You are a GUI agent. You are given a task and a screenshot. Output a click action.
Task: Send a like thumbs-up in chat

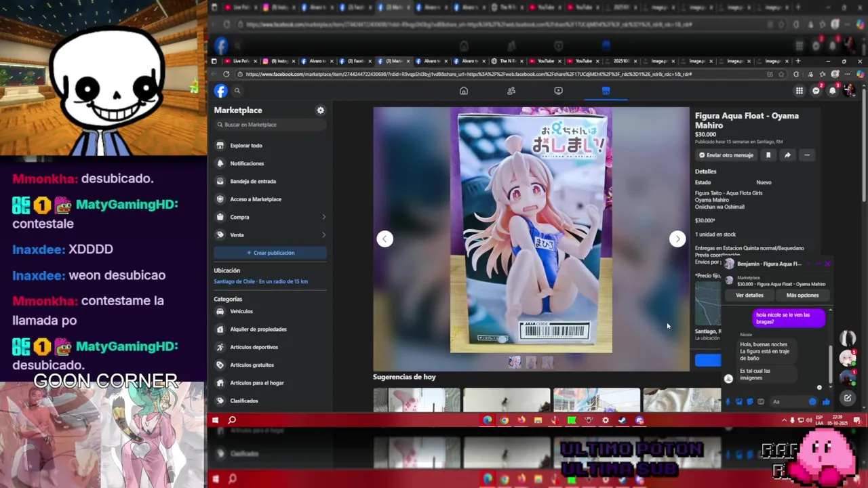[x=826, y=401]
